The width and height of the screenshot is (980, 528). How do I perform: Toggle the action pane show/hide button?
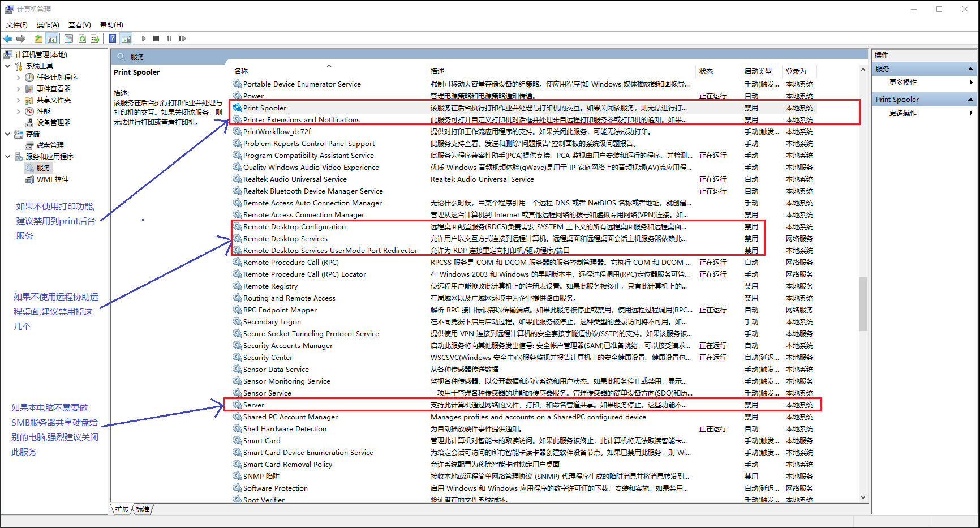click(x=126, y=38)
